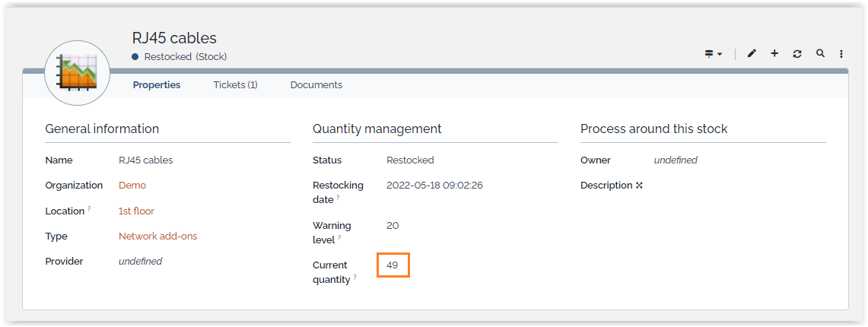
Task: Refresh the page with the reload icon
Action: pyautogui.click(x=797, y=53)
